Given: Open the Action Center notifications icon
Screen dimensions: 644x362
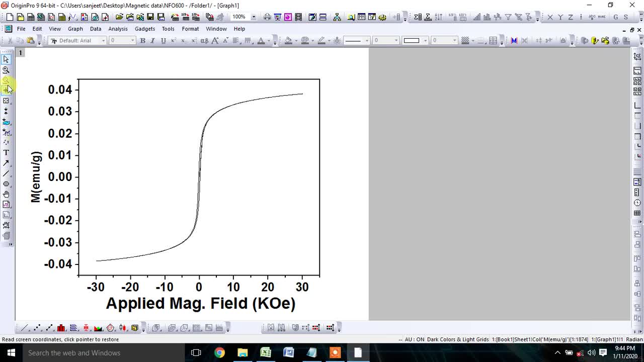Looking at the screenshot, I should pos(603,352).
